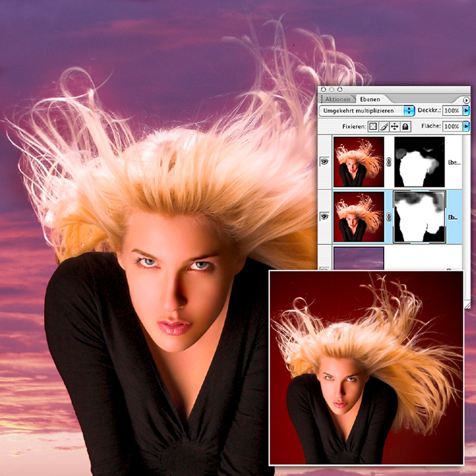Select the Ebenen tab
The width and height of the screenshot is (476, 476).
click(x=370, y=99)
